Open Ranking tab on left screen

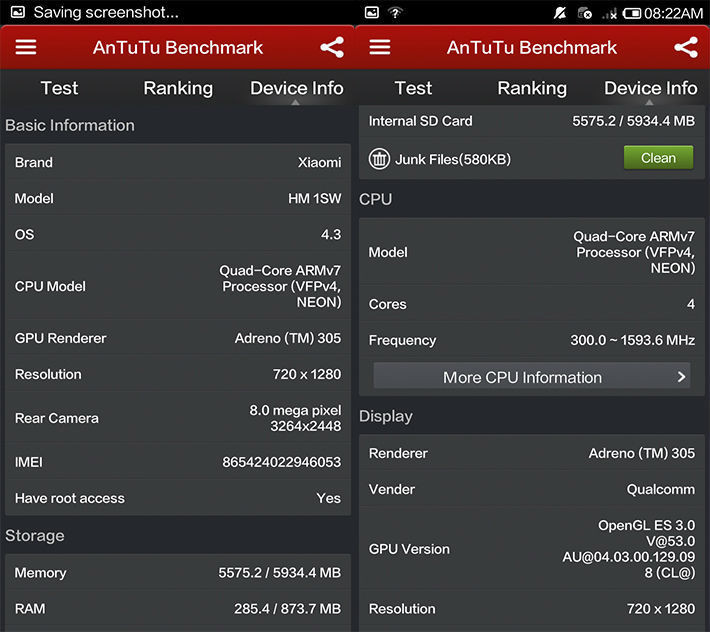tap(178, 88)
